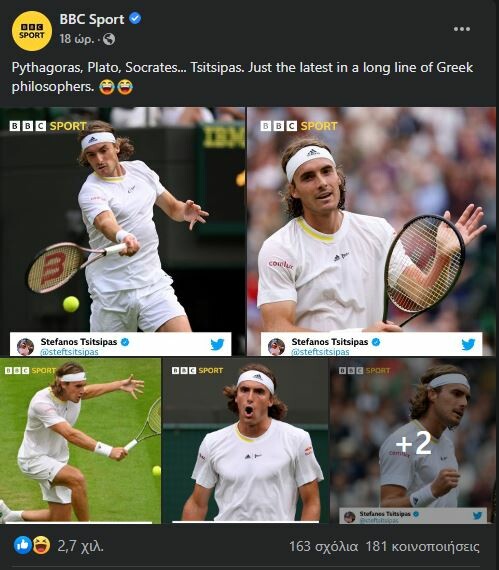Click the blue verified badge beside BBC Sport
The image size is (499, 570).
pos(135,18)
